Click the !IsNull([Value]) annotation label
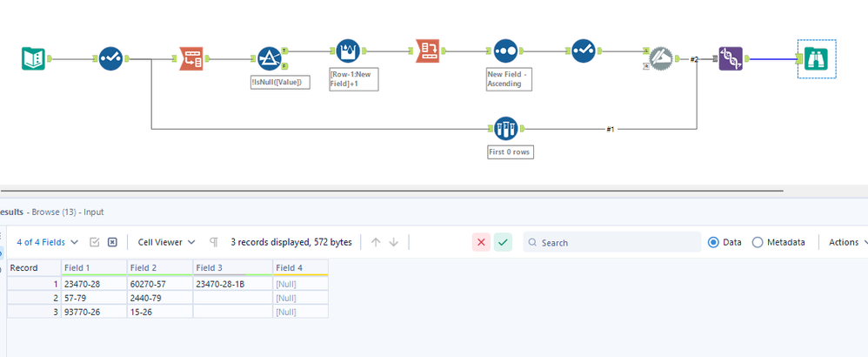Viewport: 868px width, 357px height. point(279,83)
